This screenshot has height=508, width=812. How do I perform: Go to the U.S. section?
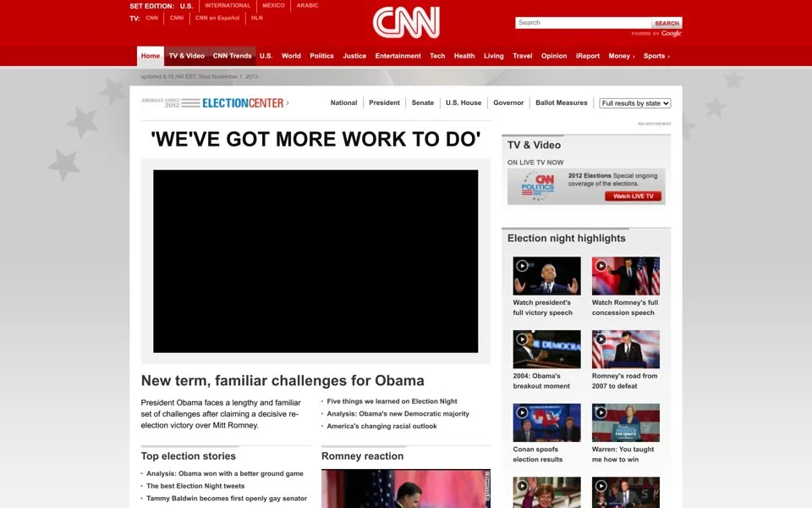coord(266,56)
